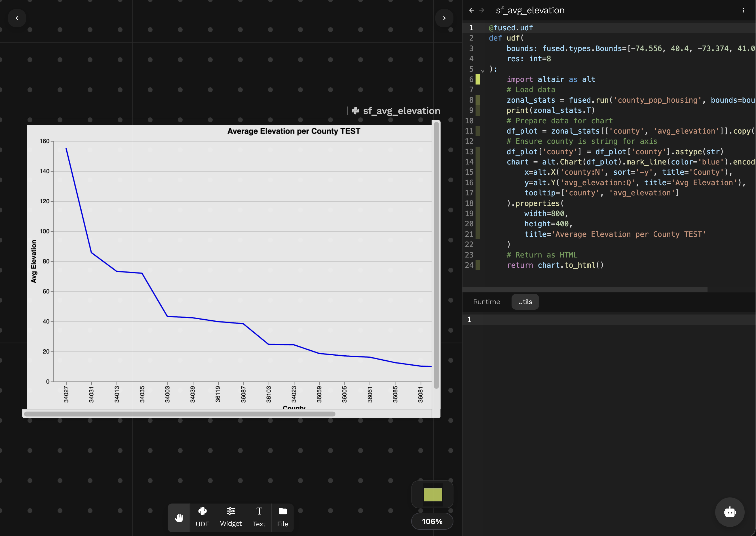Click the 'res: int=8' parameter line

pyautogui.click(x=529, y=59)
